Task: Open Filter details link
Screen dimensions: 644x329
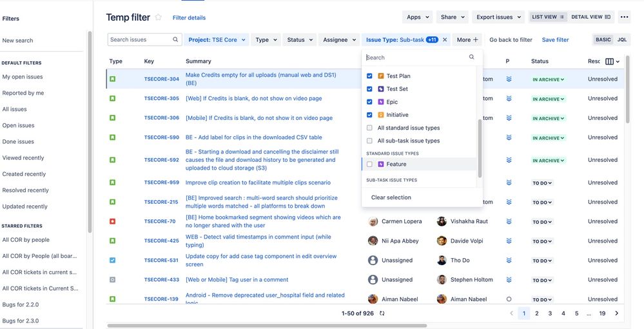Action: tap(189, 17)
